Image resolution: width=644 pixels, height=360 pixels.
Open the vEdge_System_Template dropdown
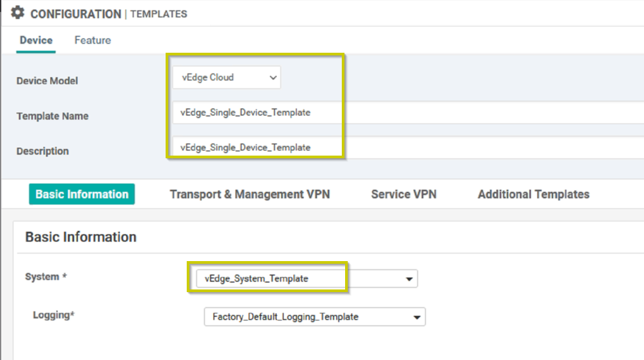pos(307,279)
